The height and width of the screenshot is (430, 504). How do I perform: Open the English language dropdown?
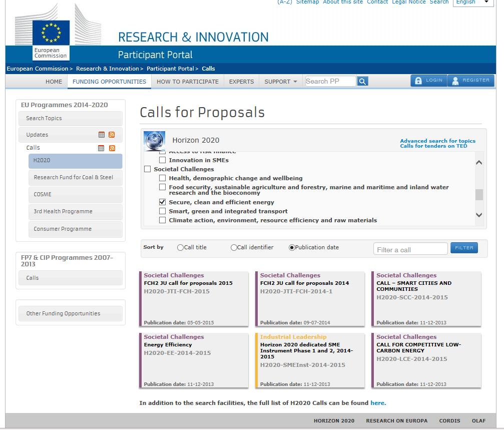pos(473,2)
